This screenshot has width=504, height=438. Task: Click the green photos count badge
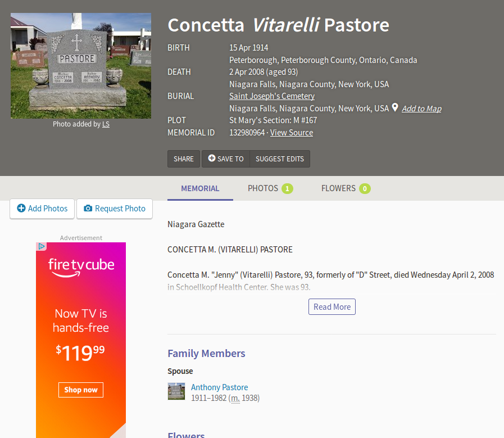tap(287, 189)
